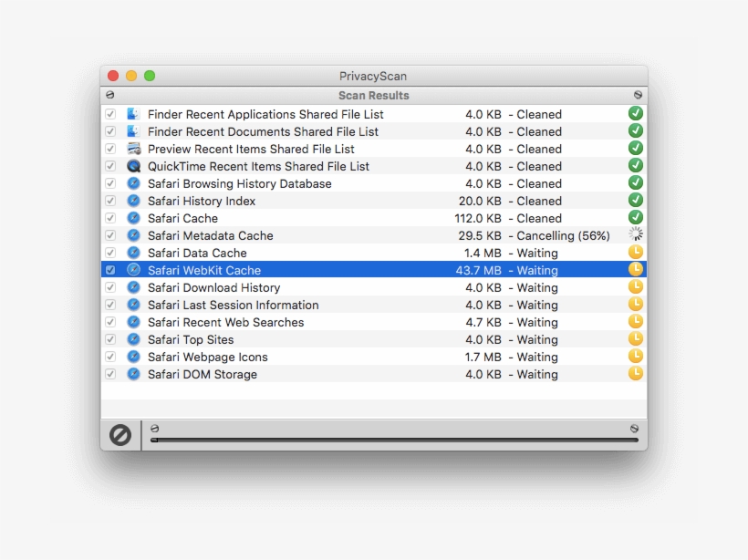The width and height of the screenshot is (748, 560).
Task: Click the QuickTime icon in its row
Action: point(133,166)
